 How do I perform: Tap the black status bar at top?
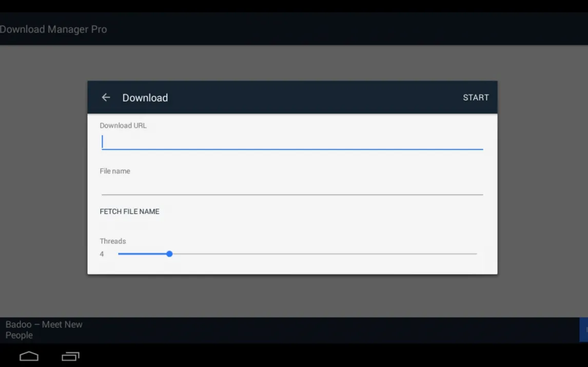click(x=294, y=6)
